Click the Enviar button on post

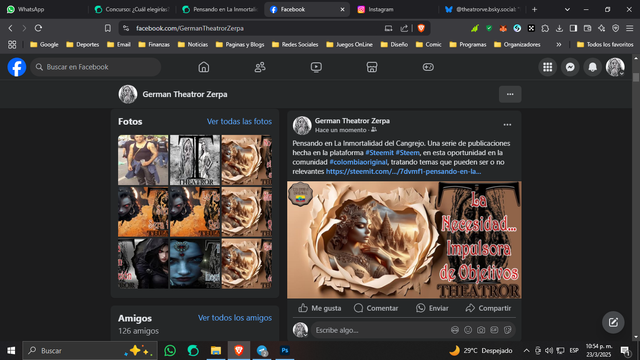(432, 308)
